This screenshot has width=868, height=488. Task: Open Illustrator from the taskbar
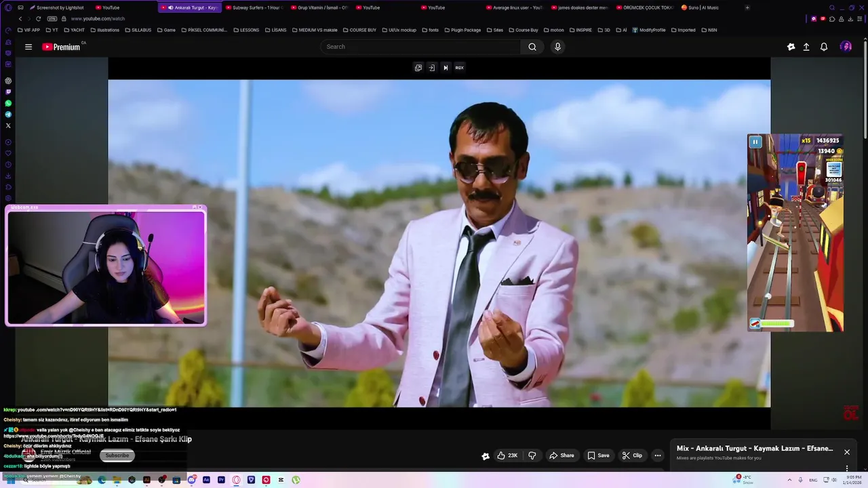click(x=146, y=480)
